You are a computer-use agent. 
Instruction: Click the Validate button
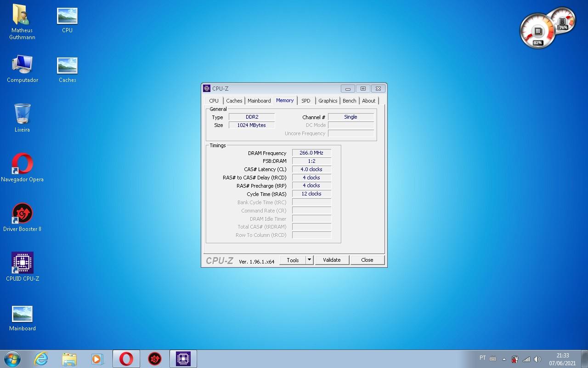pyautogui.click(x=332, y=260)
